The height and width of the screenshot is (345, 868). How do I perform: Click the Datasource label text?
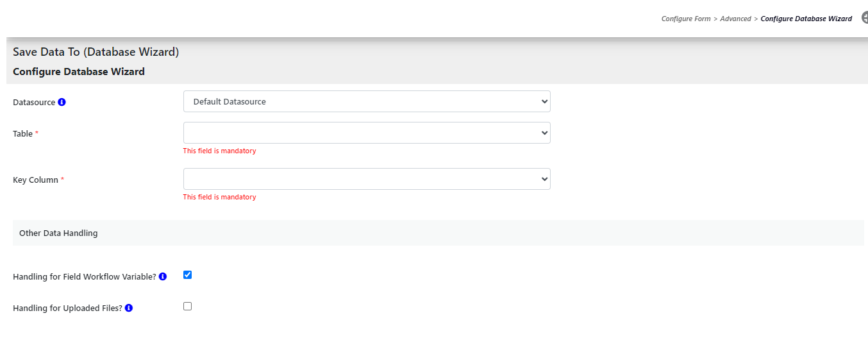coord(34,102)
